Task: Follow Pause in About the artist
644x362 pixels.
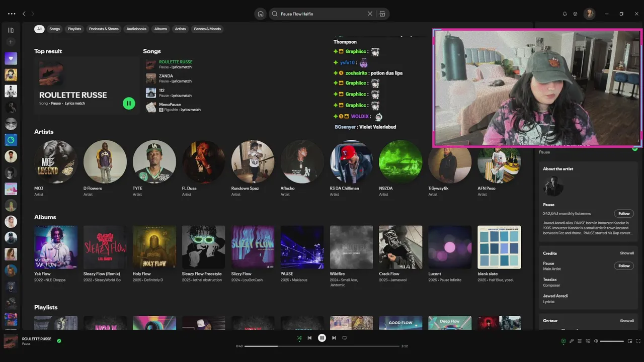Action: tap(624, 214)
